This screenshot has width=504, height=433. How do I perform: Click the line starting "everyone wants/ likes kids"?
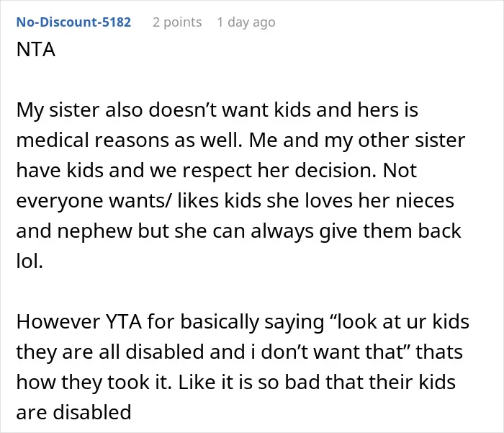pyautogui.click(x=235, y=201)
